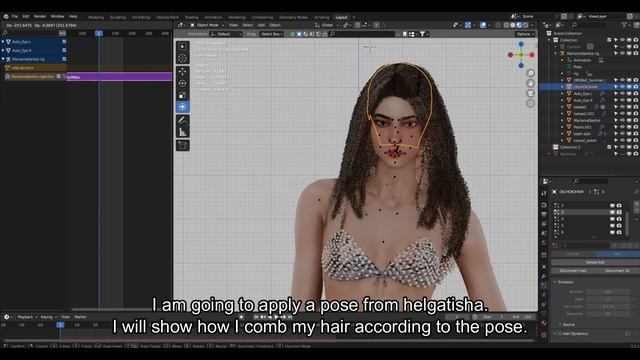This screenshot has height=360, width=640.
Task: Open the viewport Add menu
Action: tap(261, 25)
